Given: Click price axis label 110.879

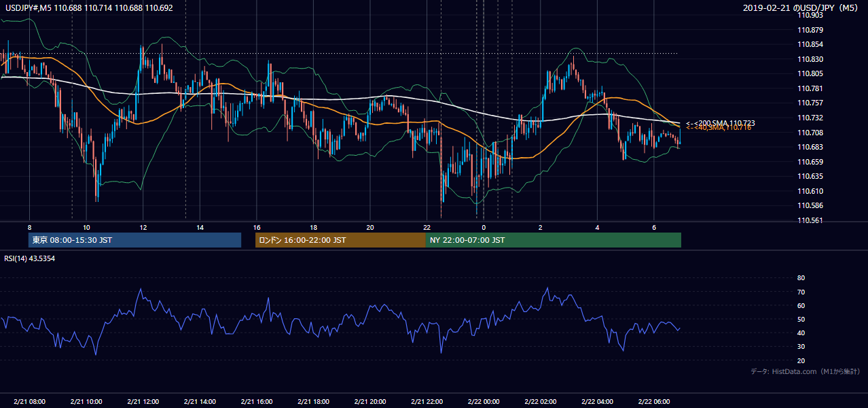Looking at the screenshot, I should [x=810, y=30].
